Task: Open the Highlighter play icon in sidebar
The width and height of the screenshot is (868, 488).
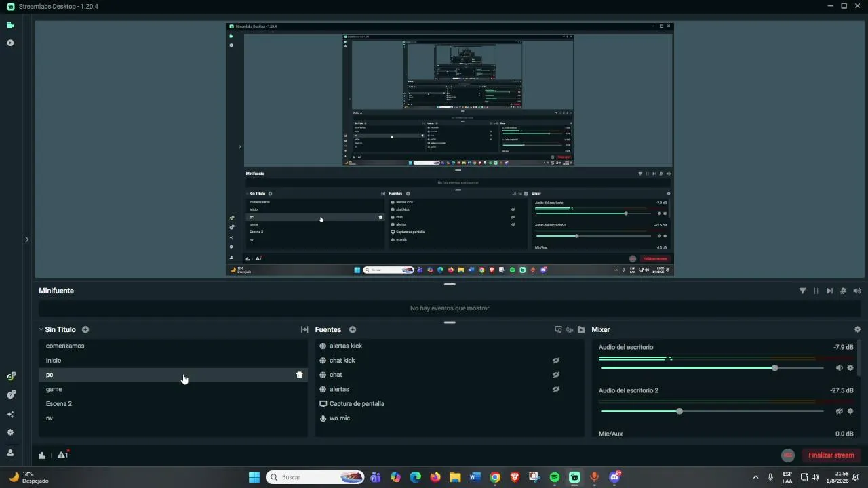Action: (x=10, y=43)
